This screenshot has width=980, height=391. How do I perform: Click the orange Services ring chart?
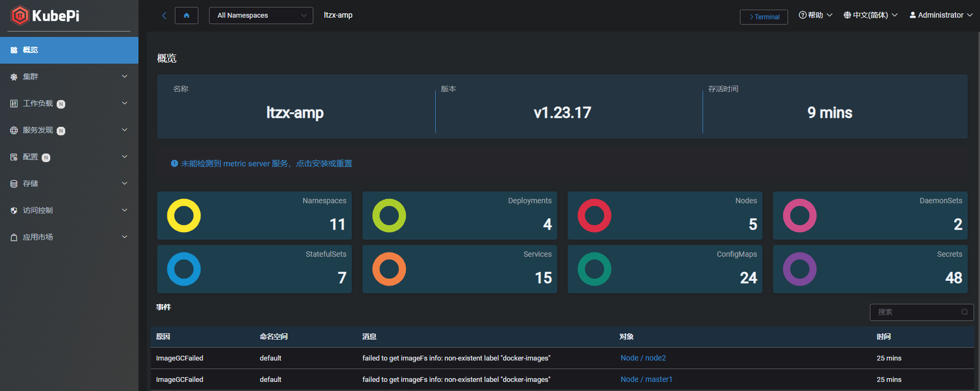point(389,269)
